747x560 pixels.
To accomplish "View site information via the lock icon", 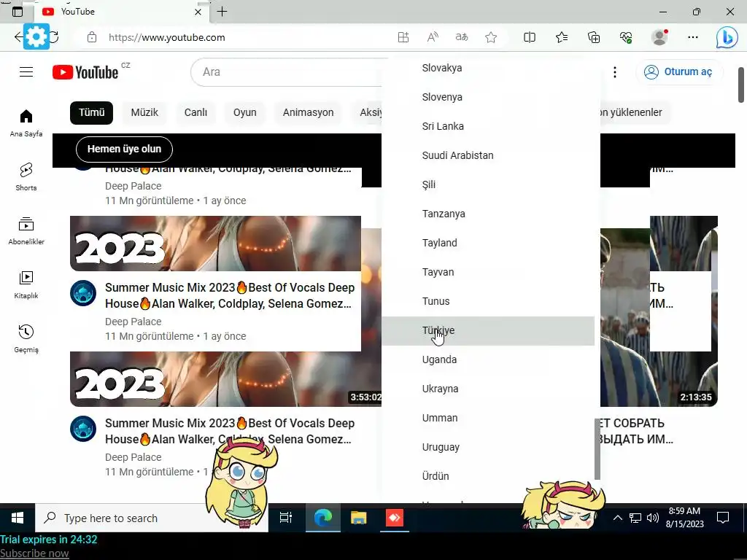I will [92, 37].
